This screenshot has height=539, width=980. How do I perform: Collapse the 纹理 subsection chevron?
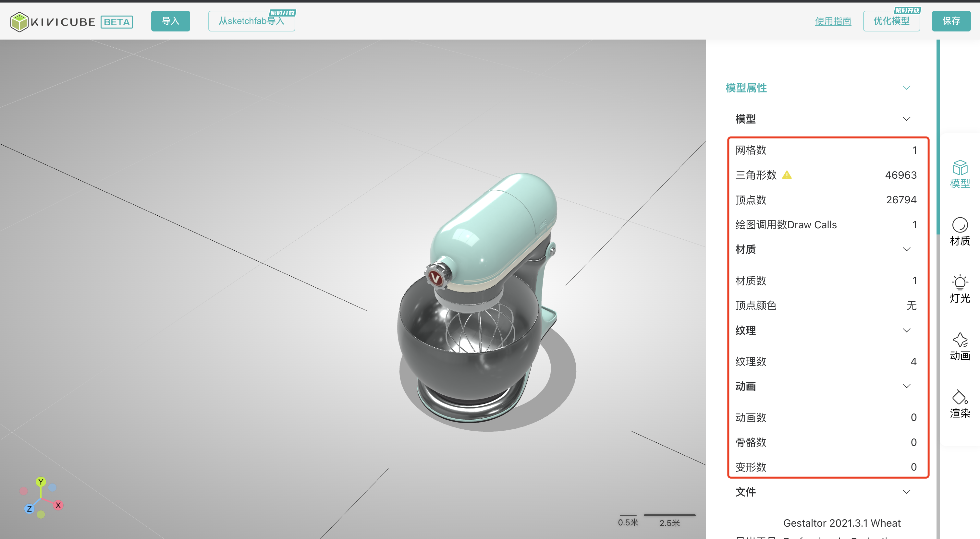(x=906, y=330)
